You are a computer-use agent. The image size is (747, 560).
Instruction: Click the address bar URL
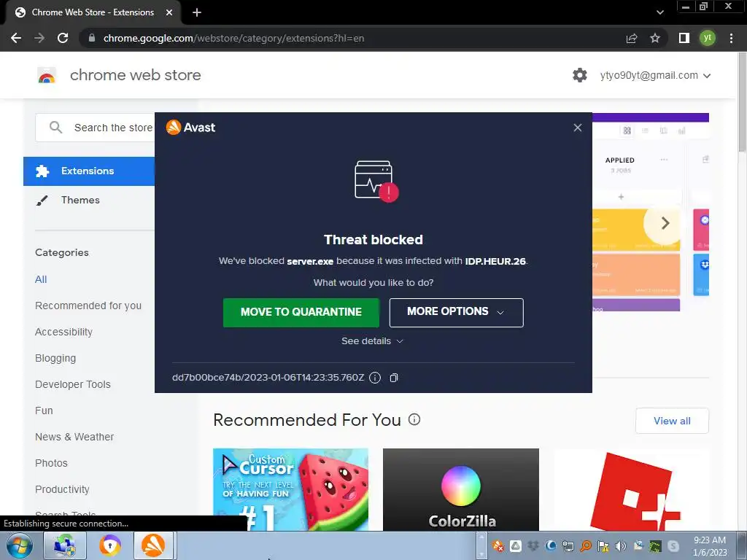point(233,38)
